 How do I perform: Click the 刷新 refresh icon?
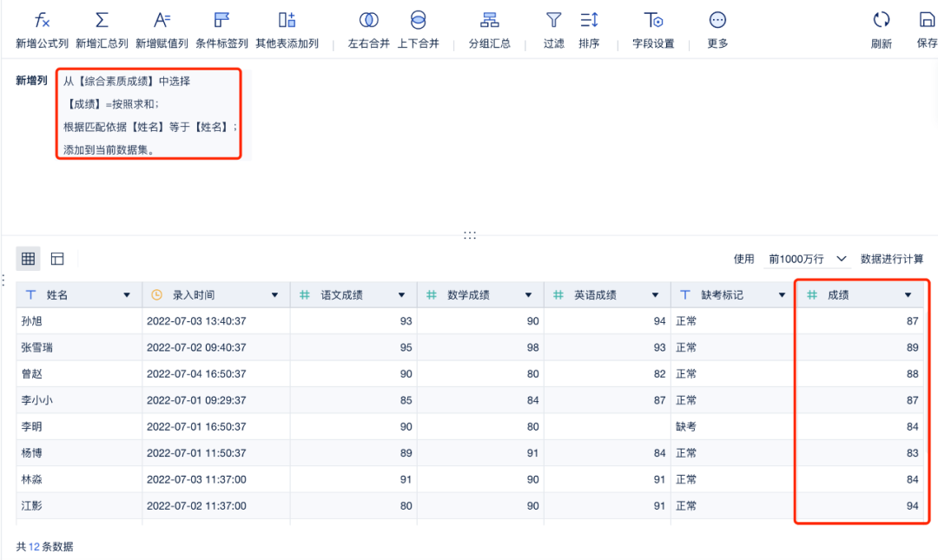point(882,20)
